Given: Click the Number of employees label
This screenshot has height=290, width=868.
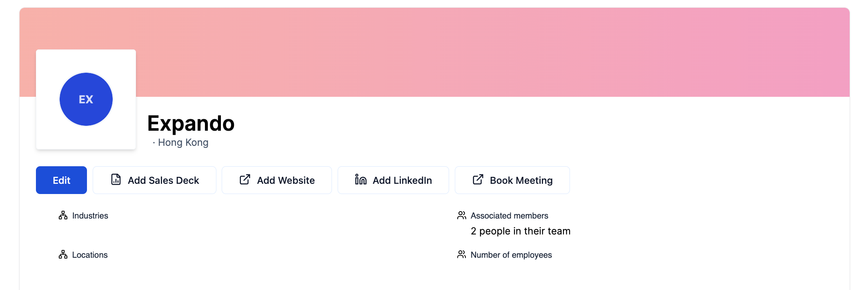Looking at the screenshot, I should (x=511, y=255).
